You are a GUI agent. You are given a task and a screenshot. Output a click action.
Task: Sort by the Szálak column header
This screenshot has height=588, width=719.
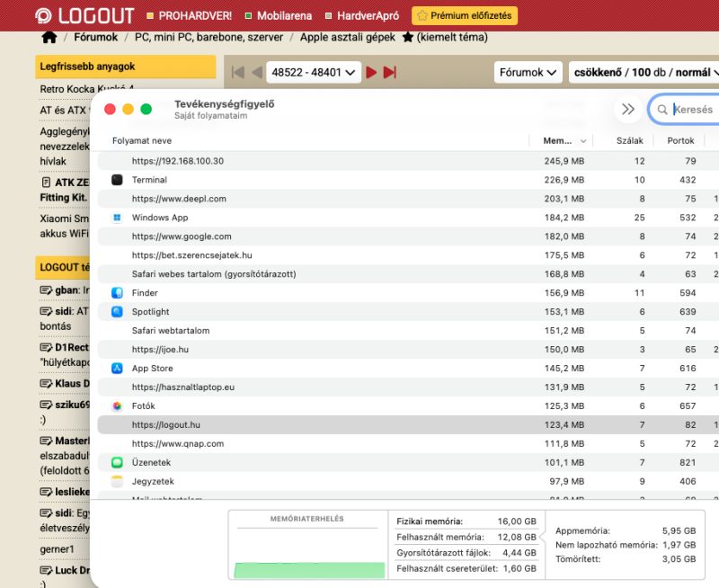pos(629,141)
